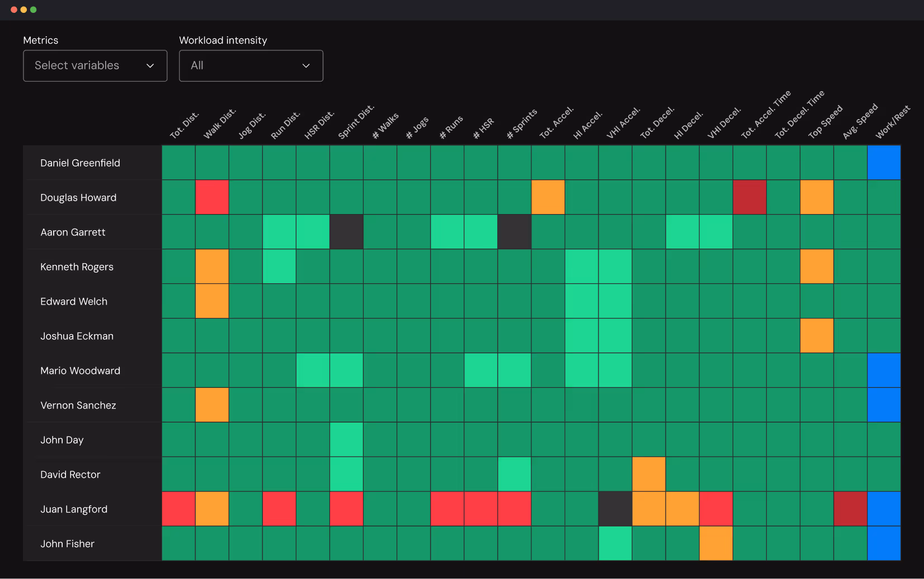Screen dimensions: 924x579
Task: Select Kenneth Rogers' orange Walk Dist. cell
Action: 212,267
